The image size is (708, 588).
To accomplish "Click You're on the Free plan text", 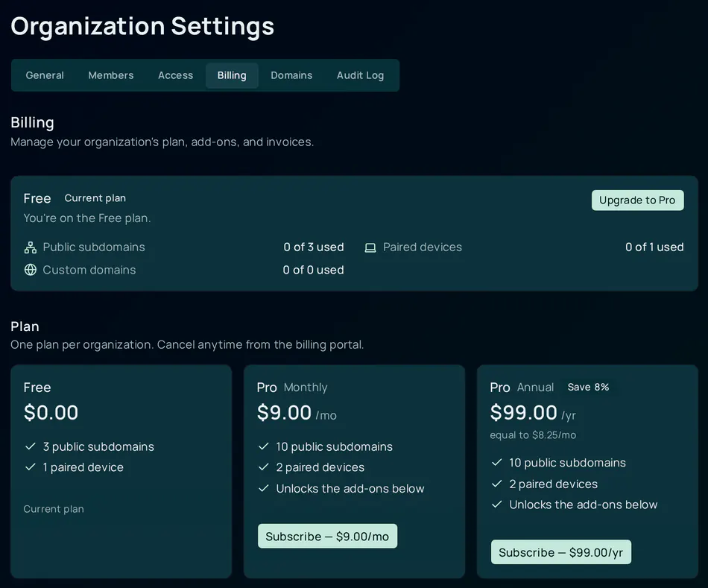I will pyautogui.click(x=87, y=218).
